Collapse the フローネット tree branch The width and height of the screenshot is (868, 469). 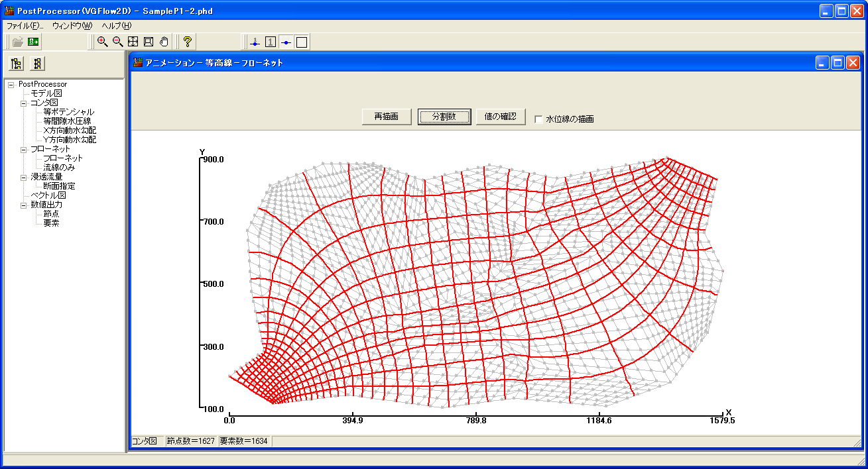23,149
